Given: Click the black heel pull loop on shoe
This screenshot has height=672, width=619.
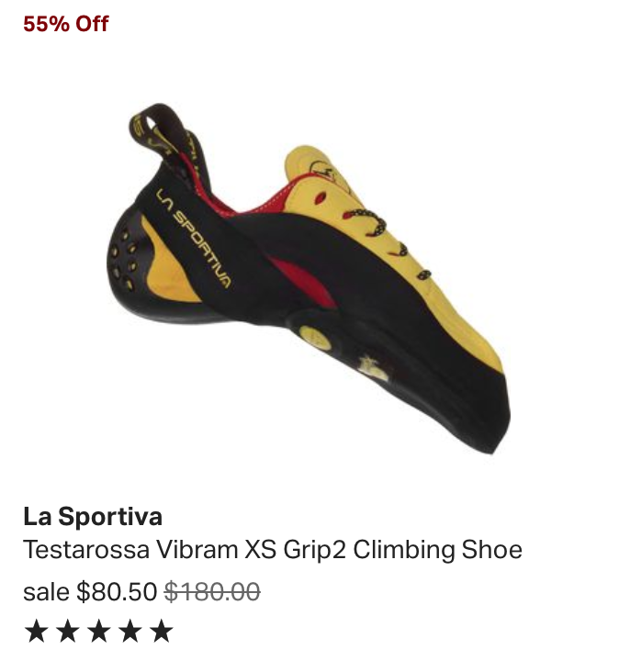Looking at the screenshot, I should [161, 130].
